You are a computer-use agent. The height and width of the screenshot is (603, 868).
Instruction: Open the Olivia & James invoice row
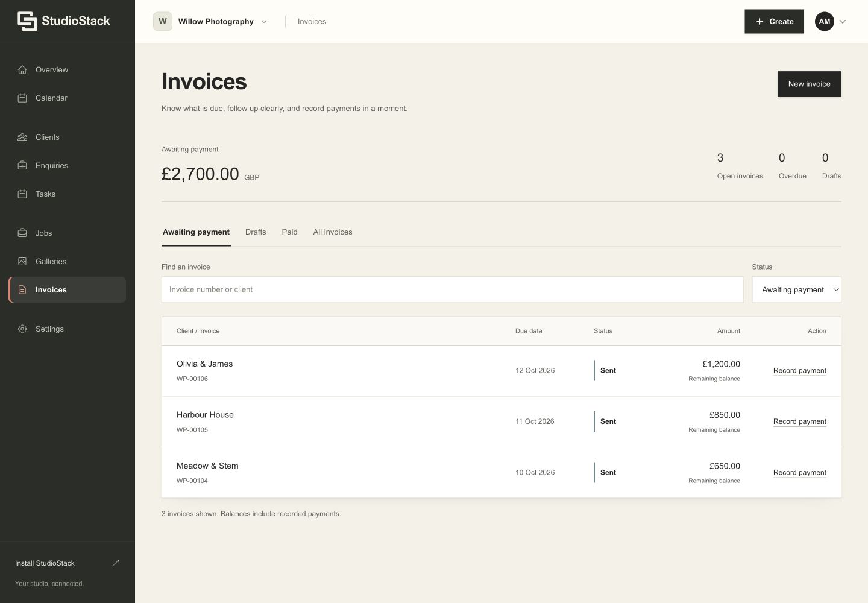502,371
